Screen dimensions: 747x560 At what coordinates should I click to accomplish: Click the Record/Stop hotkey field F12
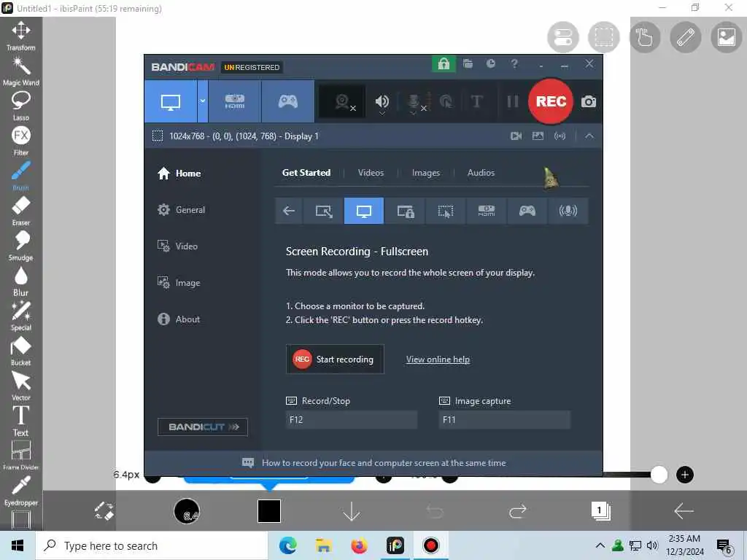point(352,419)
